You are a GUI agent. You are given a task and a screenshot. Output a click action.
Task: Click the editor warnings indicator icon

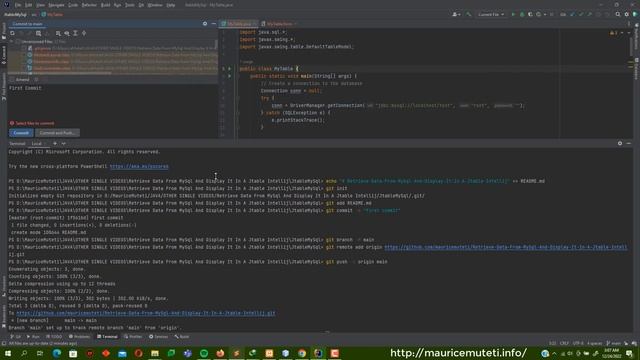point(613,33)
